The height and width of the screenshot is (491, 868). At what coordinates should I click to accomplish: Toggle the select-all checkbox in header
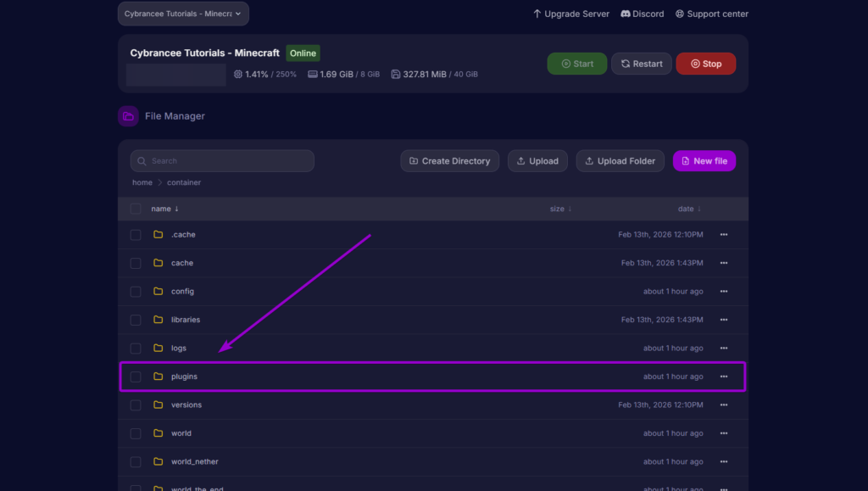click(136, 209)
